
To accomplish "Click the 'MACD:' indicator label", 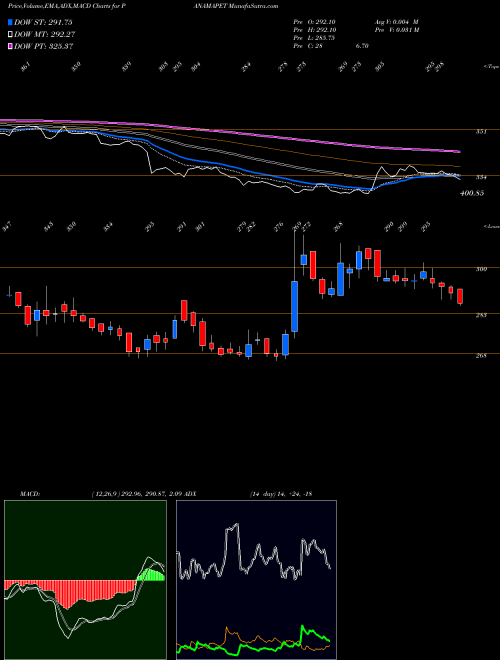I will [x=29, y=494].
